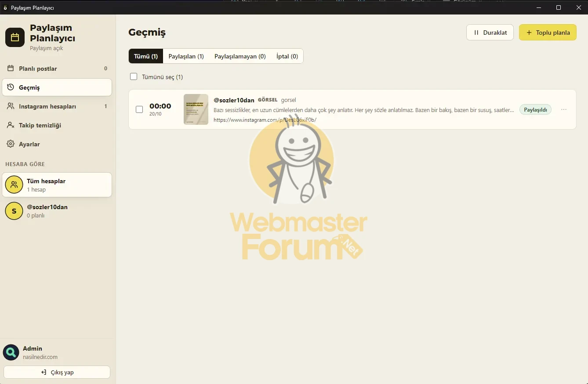The width and height of the screenshot is (588, 384).
Task: Select the İptal (0) tab
Action: [x=287, y=56]
